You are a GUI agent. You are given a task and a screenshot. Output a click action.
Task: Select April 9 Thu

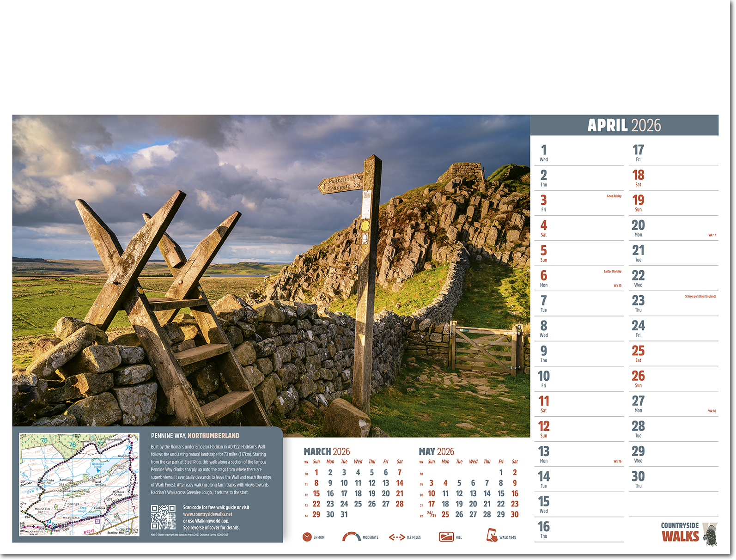(544, 354)
